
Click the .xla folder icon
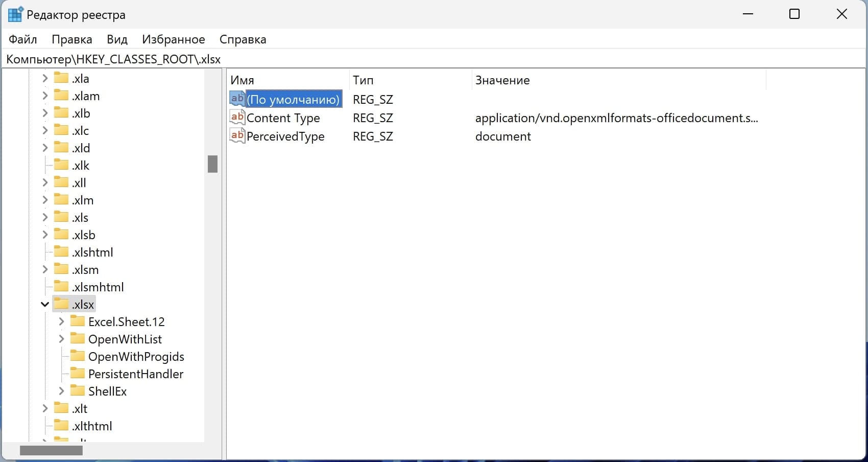[61, 78]
